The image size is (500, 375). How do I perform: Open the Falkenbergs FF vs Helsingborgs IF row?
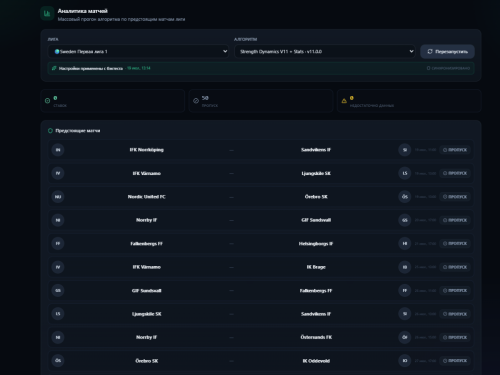click(261, 244)
